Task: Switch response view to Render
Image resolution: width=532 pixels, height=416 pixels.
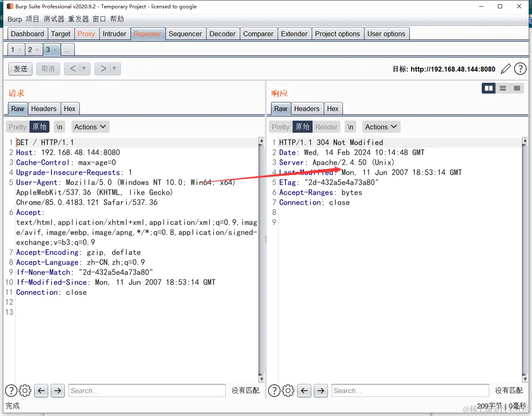Action: click(x=326, y=127)
